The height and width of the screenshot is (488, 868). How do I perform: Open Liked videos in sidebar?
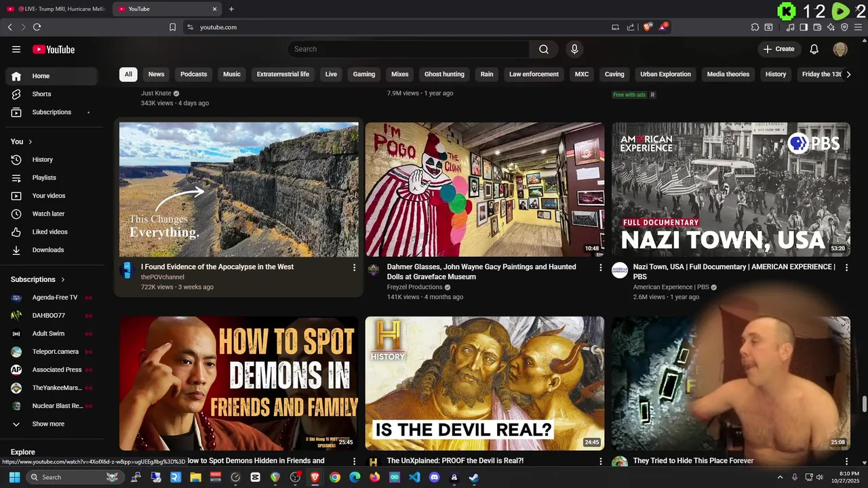tap(52, 232)
